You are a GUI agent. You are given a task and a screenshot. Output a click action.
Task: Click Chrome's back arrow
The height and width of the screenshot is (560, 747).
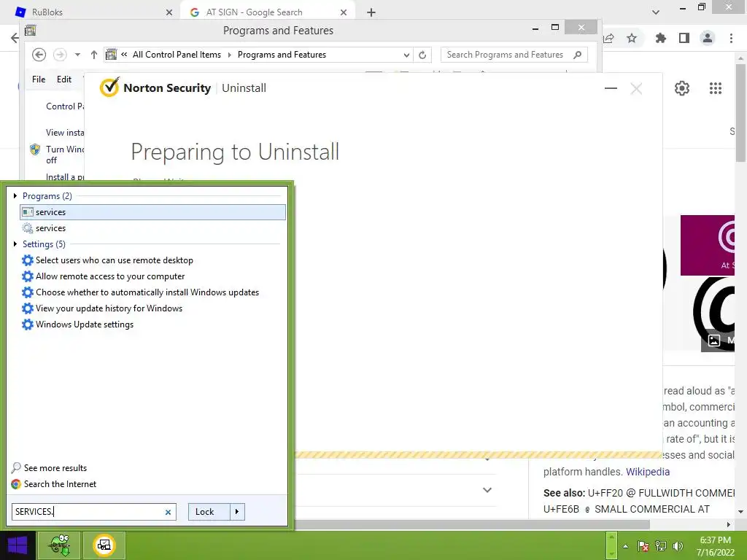15,38
